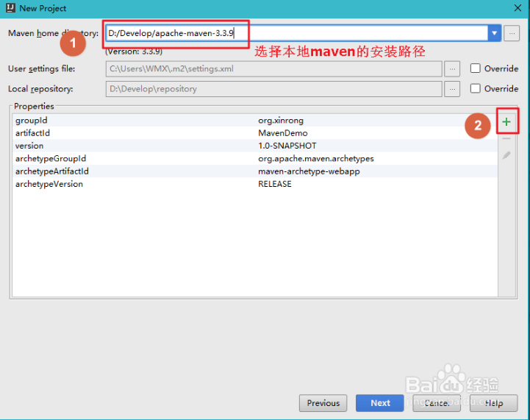Click the add property plus icon
530x420 pixels.
click(506, 122)
